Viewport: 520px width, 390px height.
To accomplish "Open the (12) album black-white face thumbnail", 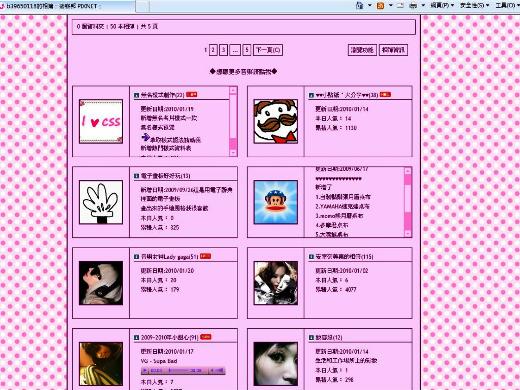I will pos(276,364).
